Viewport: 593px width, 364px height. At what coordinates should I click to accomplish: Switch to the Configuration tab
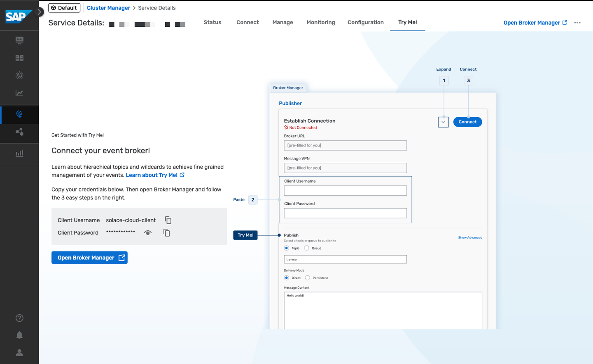[x=366, y=22]
